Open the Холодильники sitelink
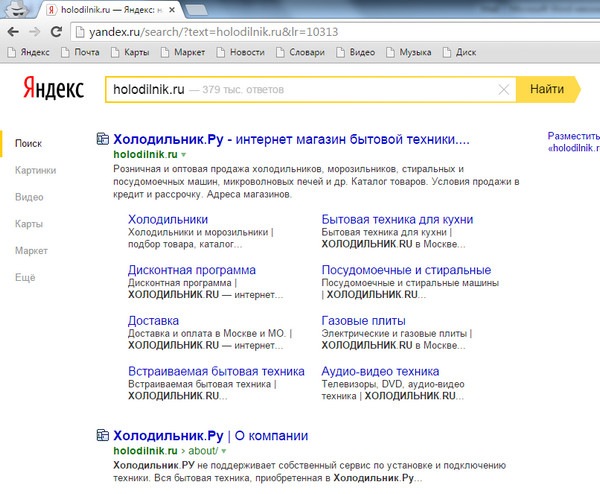 coord(168,219)
